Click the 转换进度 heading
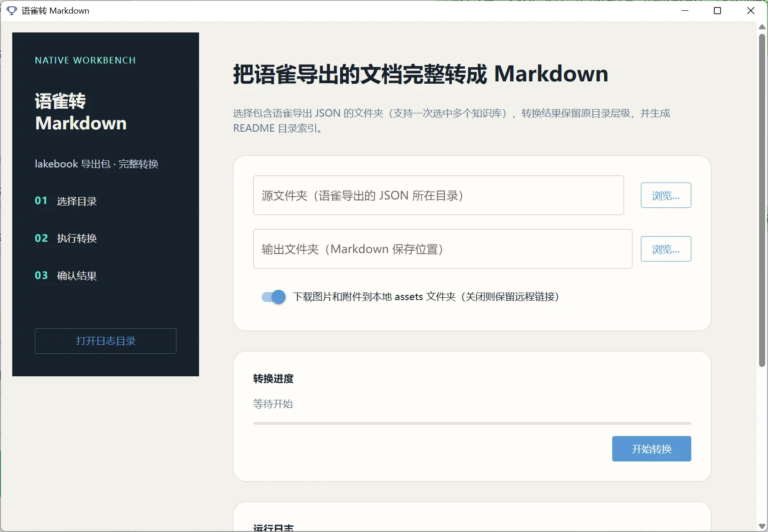The height and width of the screenshot is (532, 768). pyautogui.click(x=273, y=379)
